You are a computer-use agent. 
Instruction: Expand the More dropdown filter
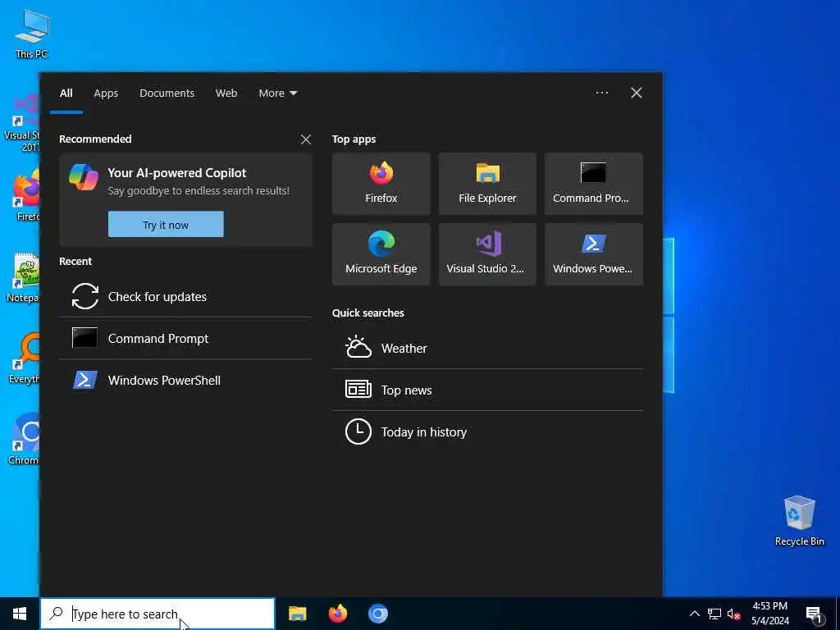(277, 94)
